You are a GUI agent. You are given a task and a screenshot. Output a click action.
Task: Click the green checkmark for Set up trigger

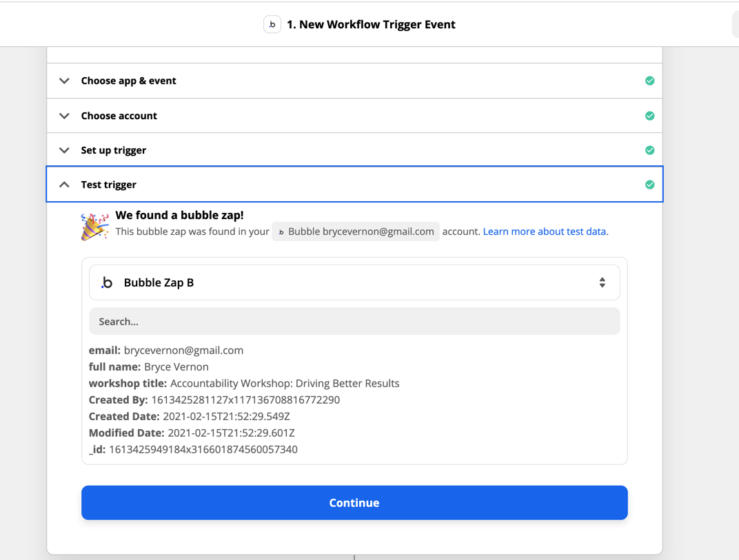[x=649, y=149]
